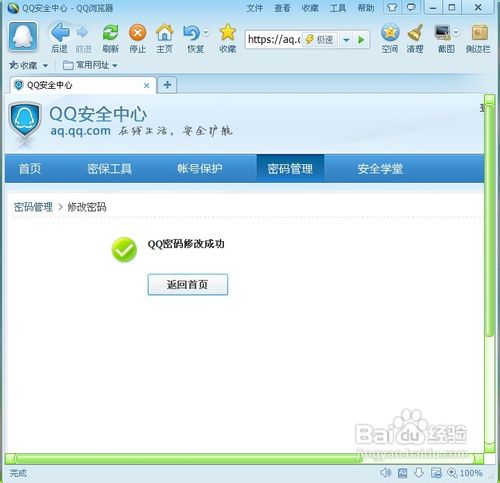Open the 查看 menu
The height and width of the screenshot is (483, 500).
pyautogui.click(x=282, y=8)
